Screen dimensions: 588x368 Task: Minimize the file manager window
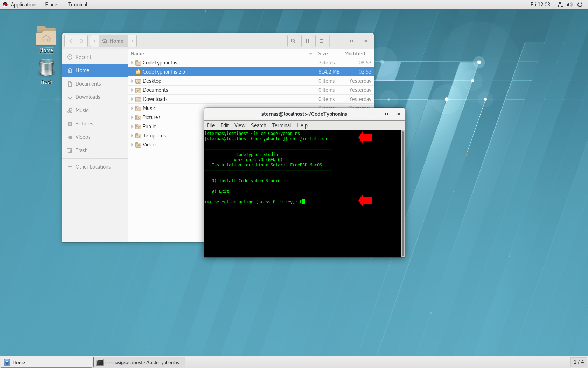pyautogui.click(x=338, y=41)
